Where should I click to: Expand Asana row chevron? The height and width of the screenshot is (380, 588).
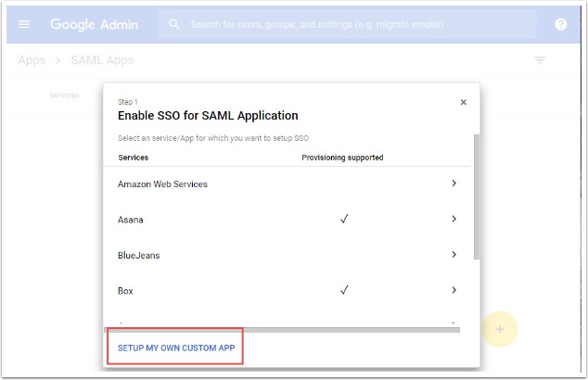[x=454, y=219]
